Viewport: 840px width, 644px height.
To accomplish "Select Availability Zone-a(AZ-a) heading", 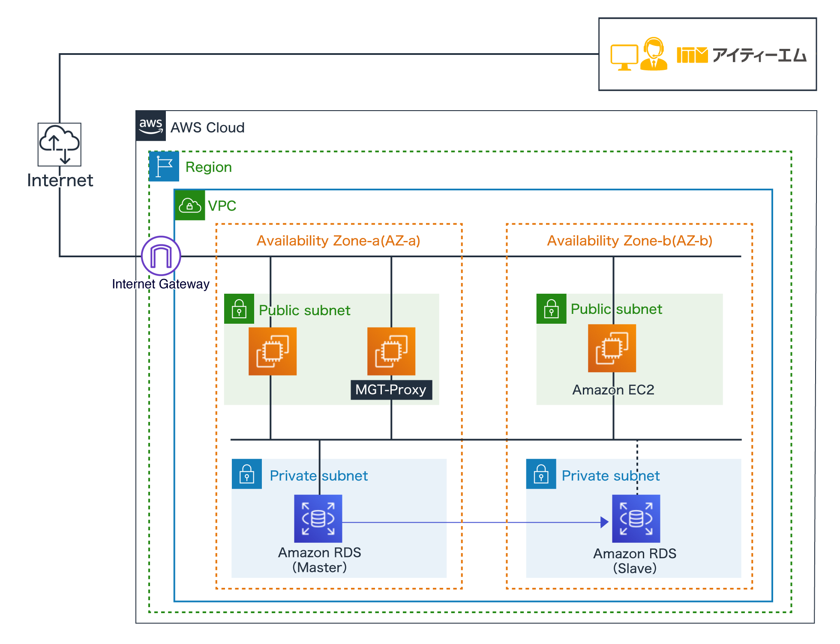I will (x=339, y=241).
